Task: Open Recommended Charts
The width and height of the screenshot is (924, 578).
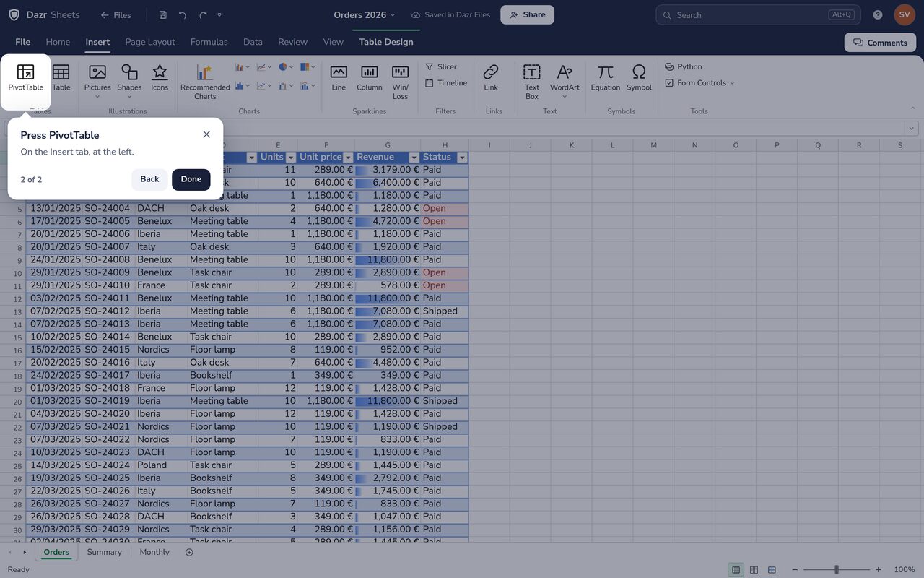Action: [x=205, y=82]
